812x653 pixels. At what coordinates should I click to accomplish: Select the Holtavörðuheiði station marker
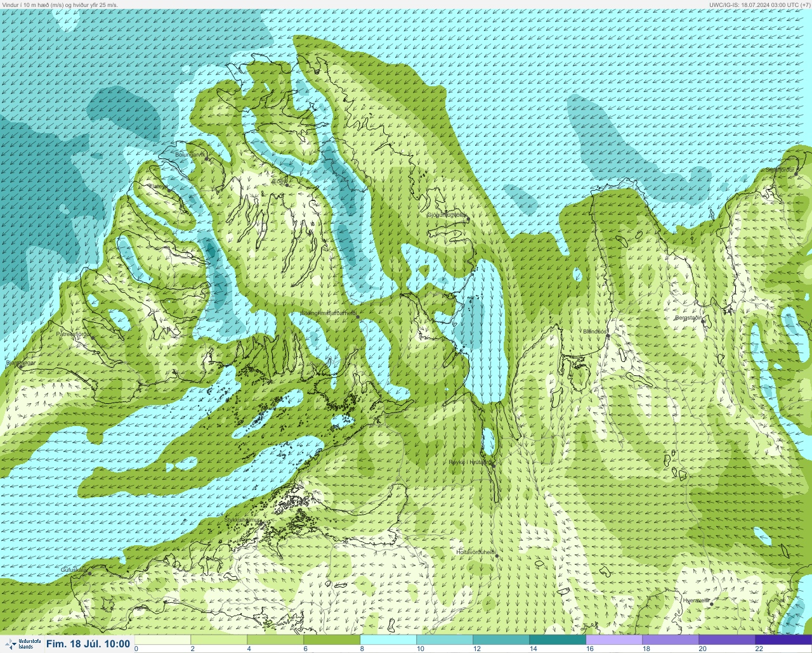coord(497,556)
